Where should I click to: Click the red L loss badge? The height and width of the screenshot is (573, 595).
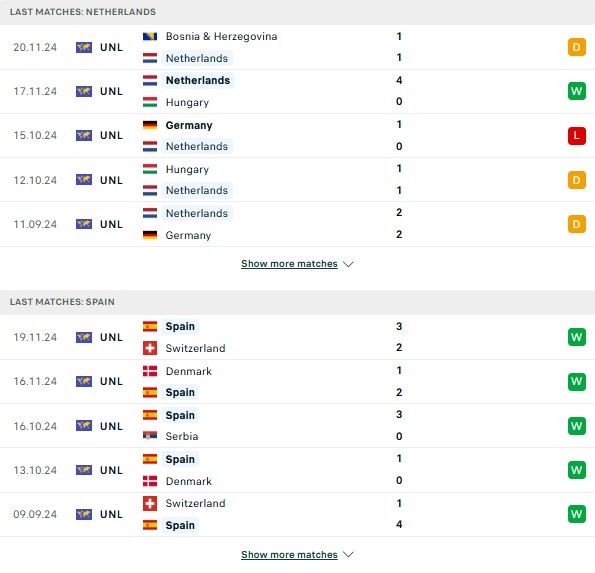tap(576, 135)
